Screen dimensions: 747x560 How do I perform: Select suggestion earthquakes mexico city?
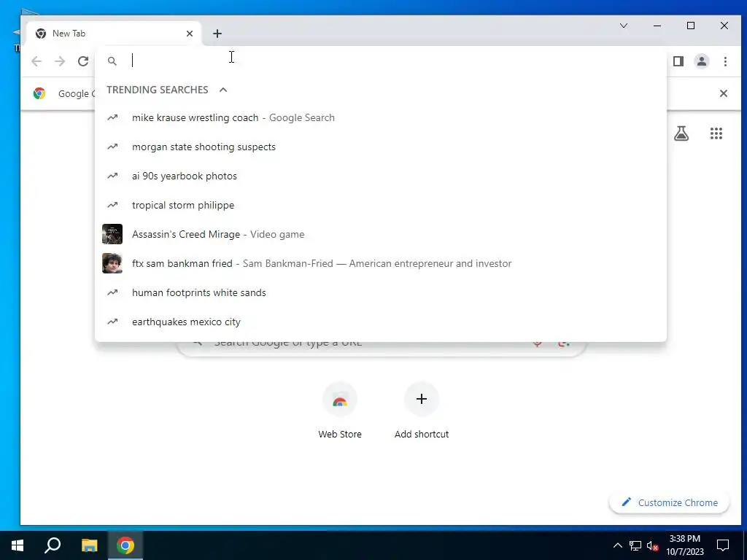point(381,322)
